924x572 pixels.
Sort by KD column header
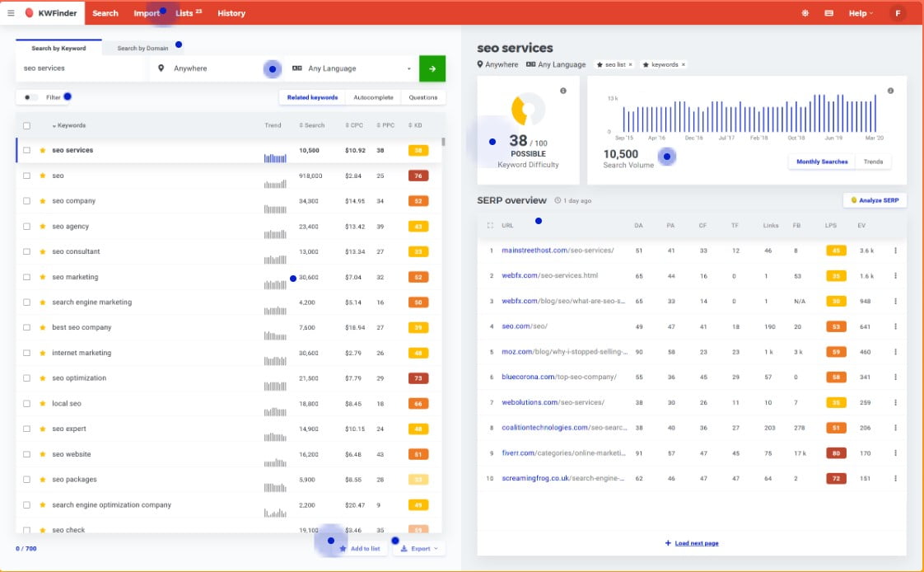coord(415,125)
